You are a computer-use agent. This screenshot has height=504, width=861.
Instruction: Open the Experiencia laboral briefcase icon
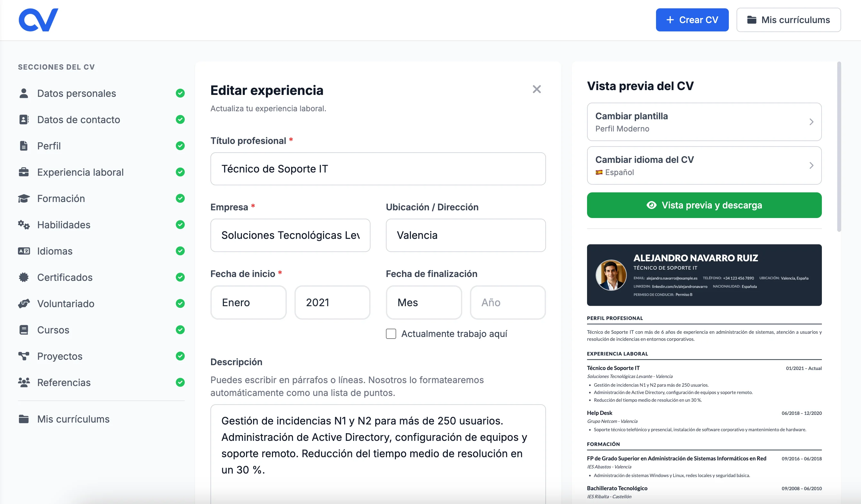click(x=24, y=172)
